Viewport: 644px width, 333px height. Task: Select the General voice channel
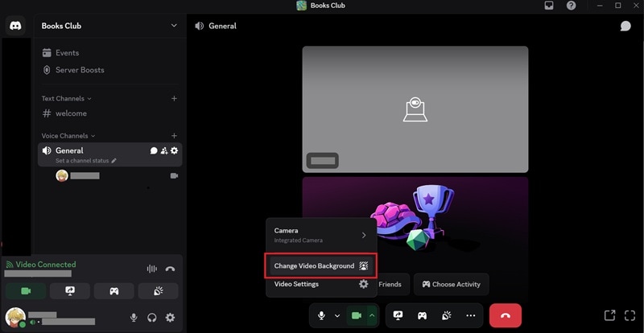point(69,150)
